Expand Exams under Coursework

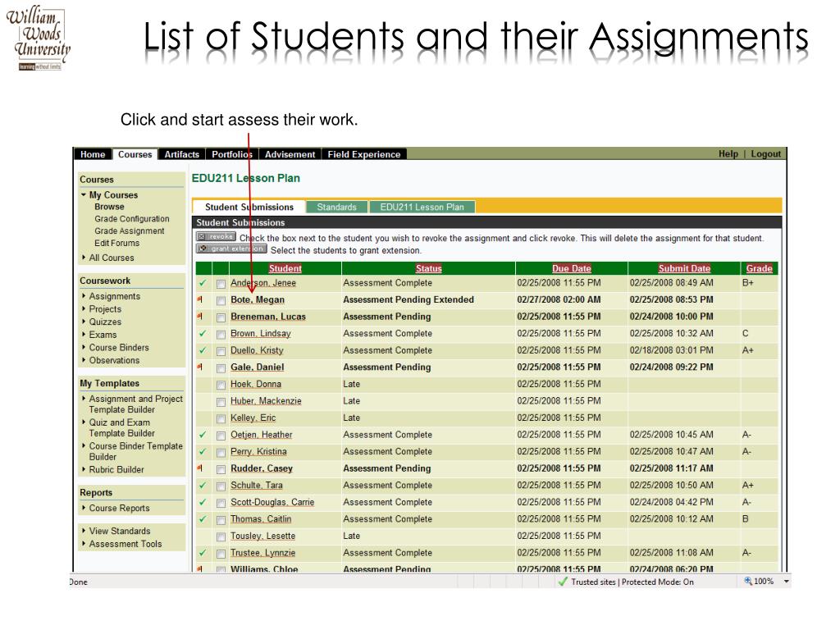click(x=84, y=335)
